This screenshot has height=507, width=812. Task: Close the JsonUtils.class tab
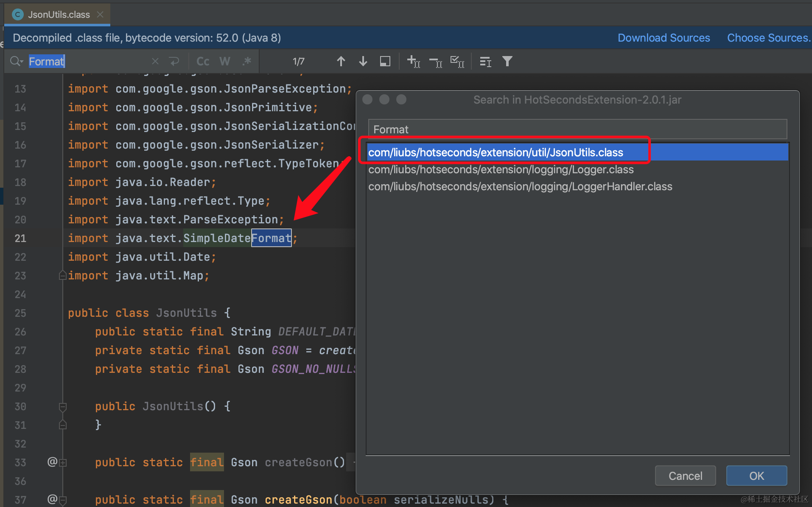100,14
